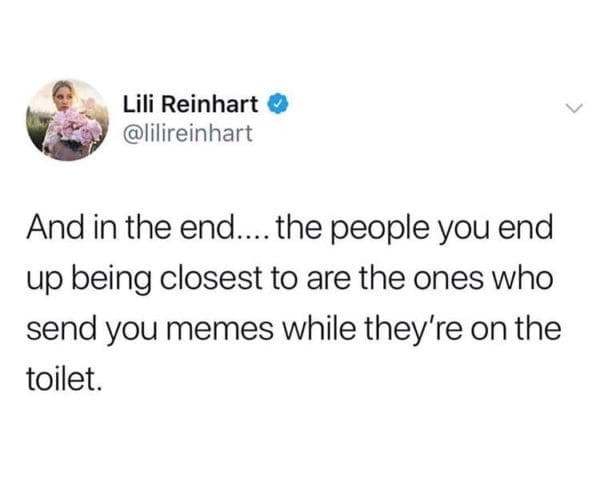600x502 pixels.
Task: Click the word "Reinhart" in the display name
Action: click(210, 104)
